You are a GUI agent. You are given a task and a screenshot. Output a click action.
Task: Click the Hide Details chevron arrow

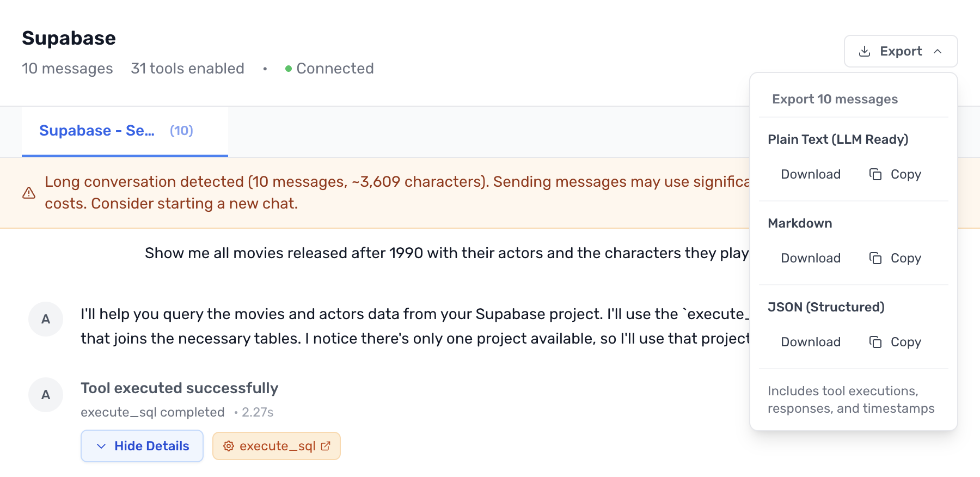coord(101,446)
